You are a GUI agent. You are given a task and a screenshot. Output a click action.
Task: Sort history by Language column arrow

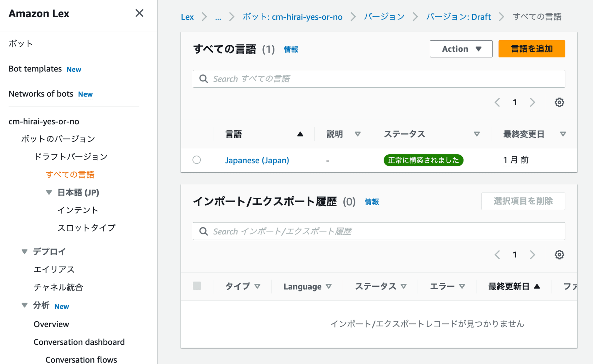[x=329, y=286]
